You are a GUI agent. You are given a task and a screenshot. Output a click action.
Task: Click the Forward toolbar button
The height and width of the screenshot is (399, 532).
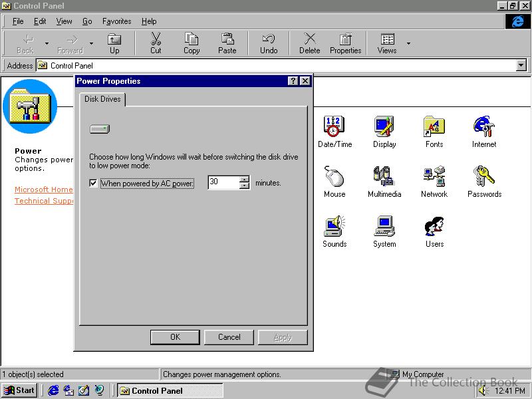pos(70,43)
